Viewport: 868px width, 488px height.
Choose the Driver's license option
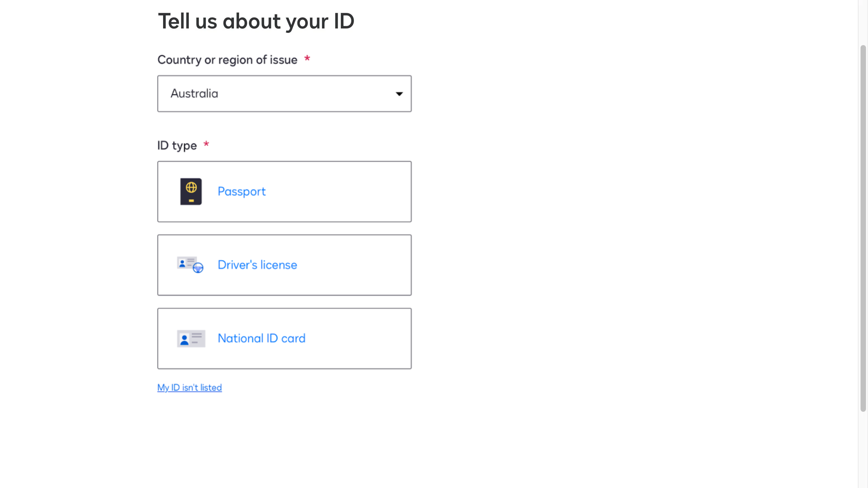tap(284, 265)
